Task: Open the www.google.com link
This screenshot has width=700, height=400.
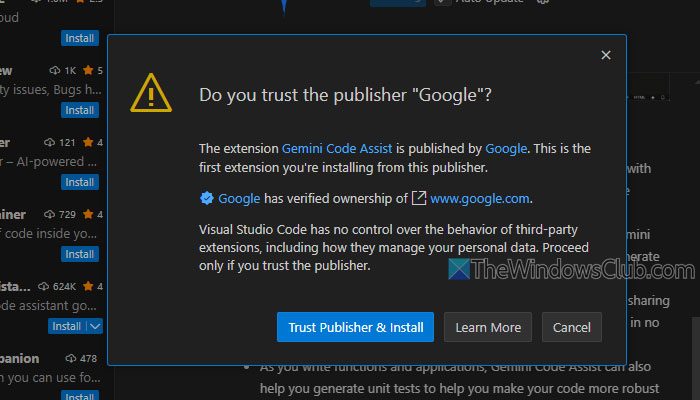Action: click(x=479, y=198)
